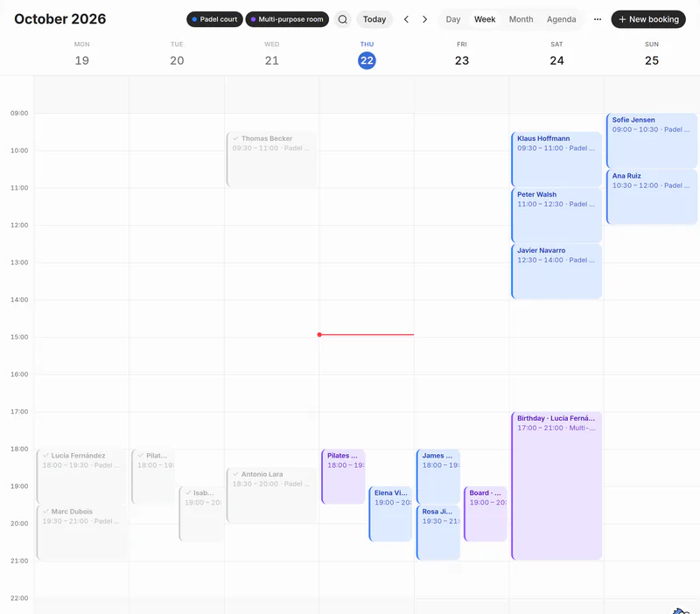
Task: Select Wednesday 21 column header
Action: pyautogui.click(x=272, y=55)
